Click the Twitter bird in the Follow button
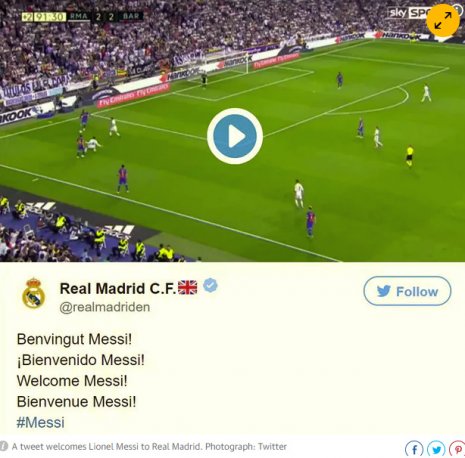465x458 pixels. 384,291
